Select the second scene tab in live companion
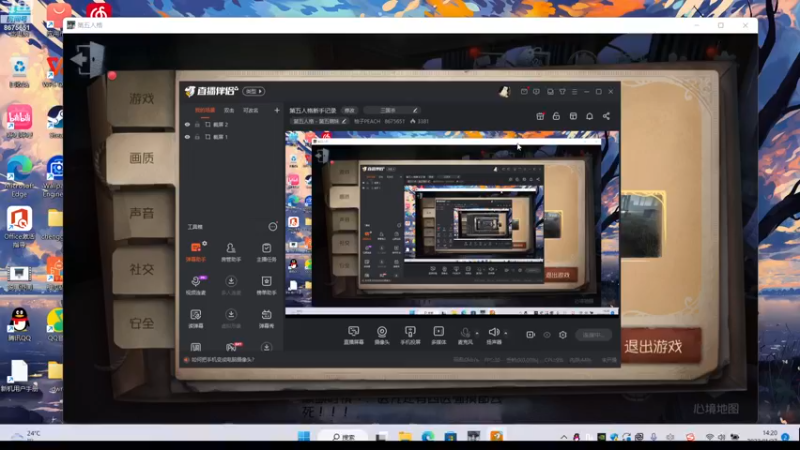The image size is (800, 450). pyautogui.click(x=229, y=110)
